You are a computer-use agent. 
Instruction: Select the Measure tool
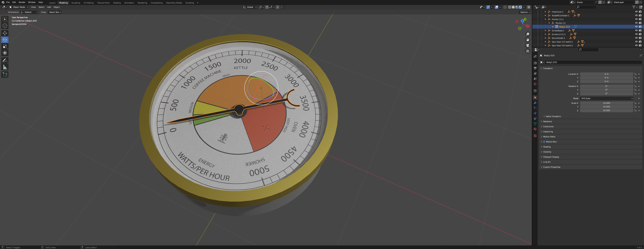click(5, 67)
